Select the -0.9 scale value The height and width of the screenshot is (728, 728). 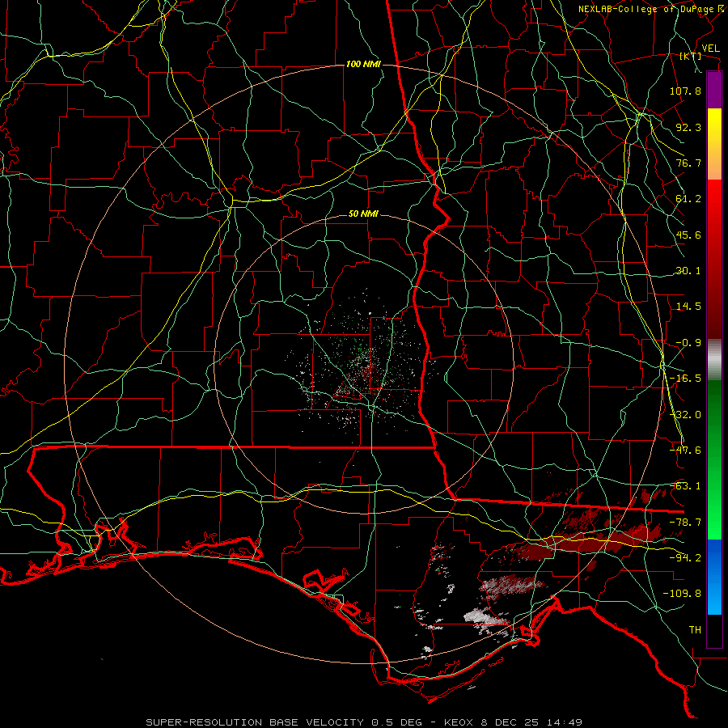click(688, 343)
